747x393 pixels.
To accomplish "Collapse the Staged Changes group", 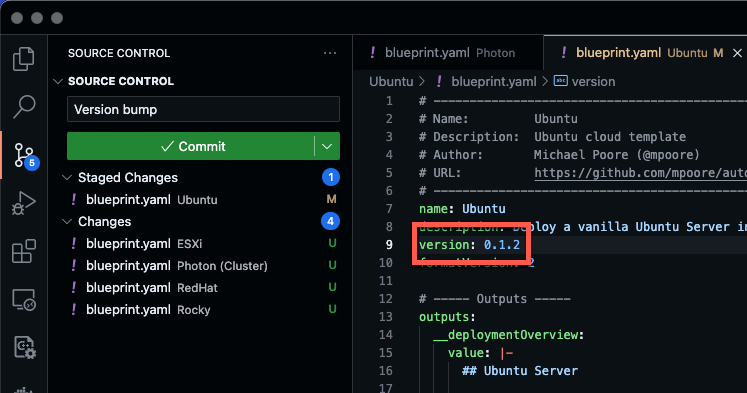I will pyautogui.click(x=67, y=178).
